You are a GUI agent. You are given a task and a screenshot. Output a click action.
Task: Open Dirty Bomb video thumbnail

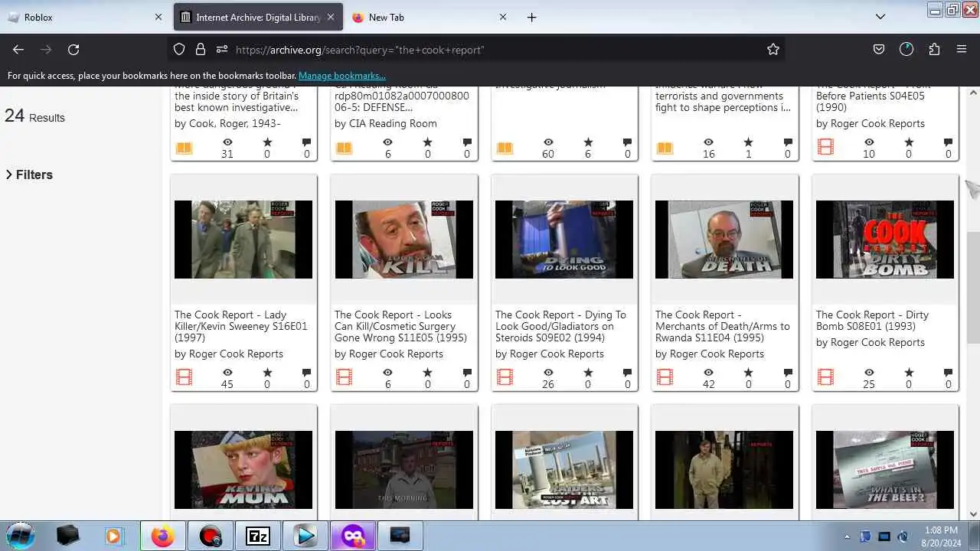(x=885, y=240)
